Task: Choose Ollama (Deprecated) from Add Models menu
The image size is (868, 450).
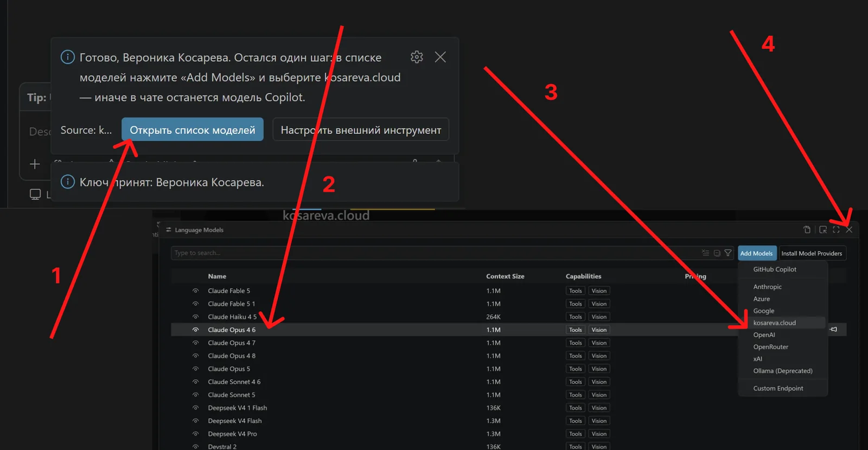Action: click(x=782, y=371)
